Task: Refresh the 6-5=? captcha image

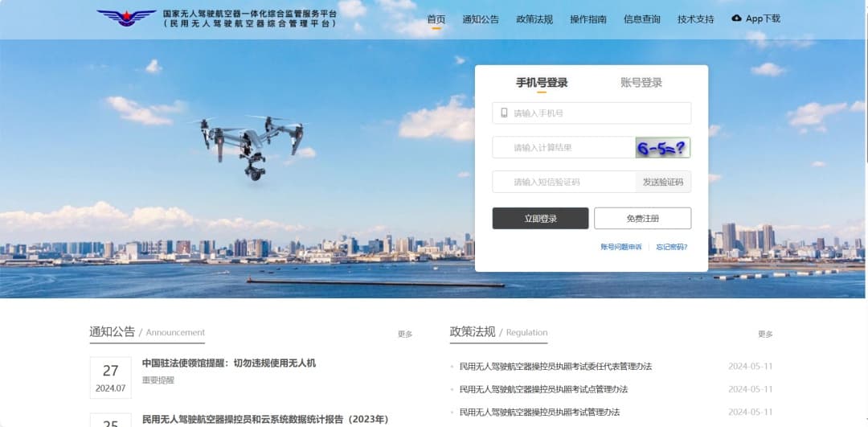Action: tap(662, 148)
